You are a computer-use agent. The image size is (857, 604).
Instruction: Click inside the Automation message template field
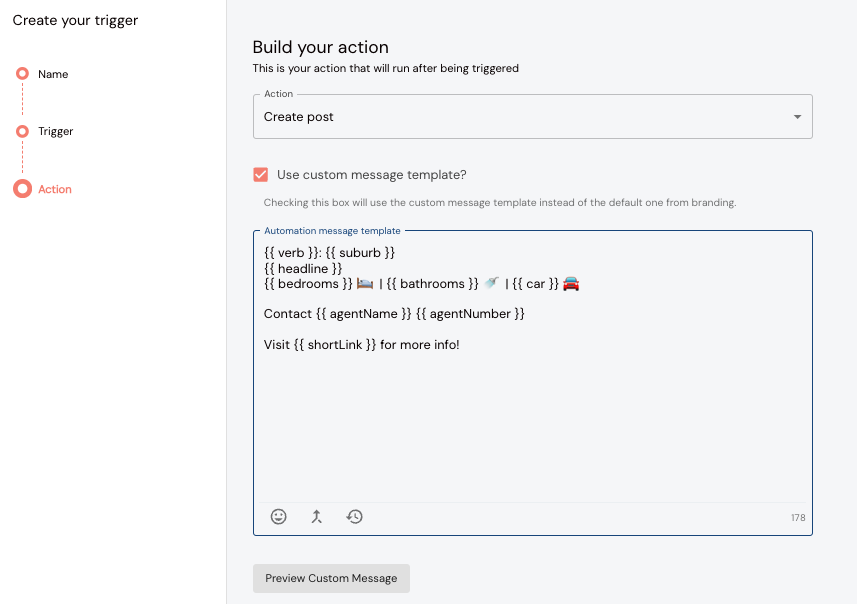(x=530, y=400)
